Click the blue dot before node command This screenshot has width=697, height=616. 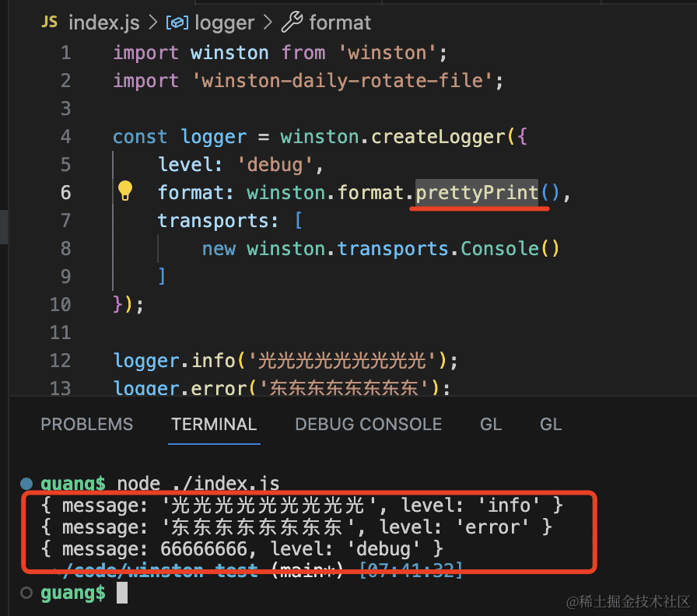tap(27, 483)
